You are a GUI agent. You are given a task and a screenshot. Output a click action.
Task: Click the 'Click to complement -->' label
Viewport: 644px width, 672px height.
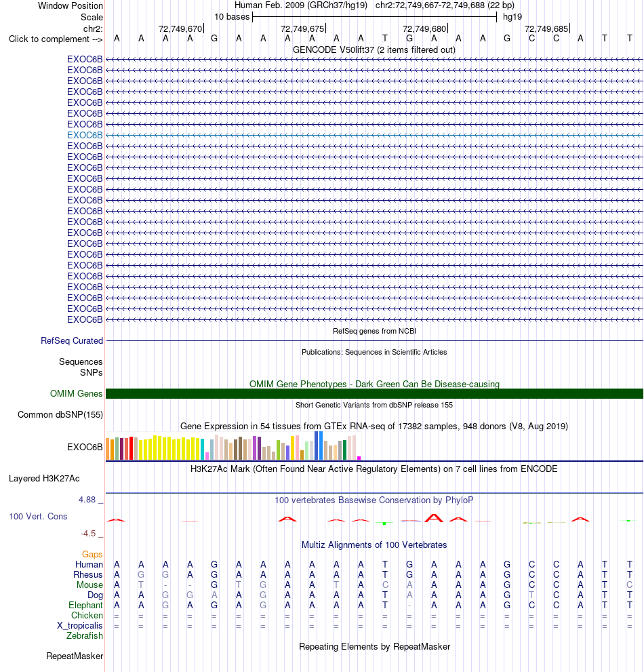coord(56,39)
